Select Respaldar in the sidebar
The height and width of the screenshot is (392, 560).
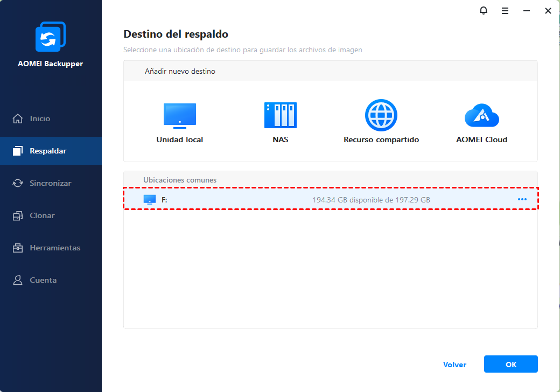(51, 151)
